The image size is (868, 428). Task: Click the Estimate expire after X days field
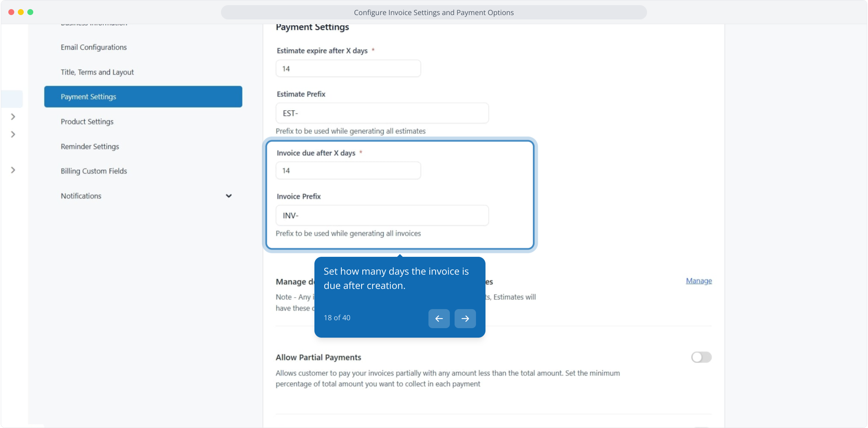click(348, 69)
